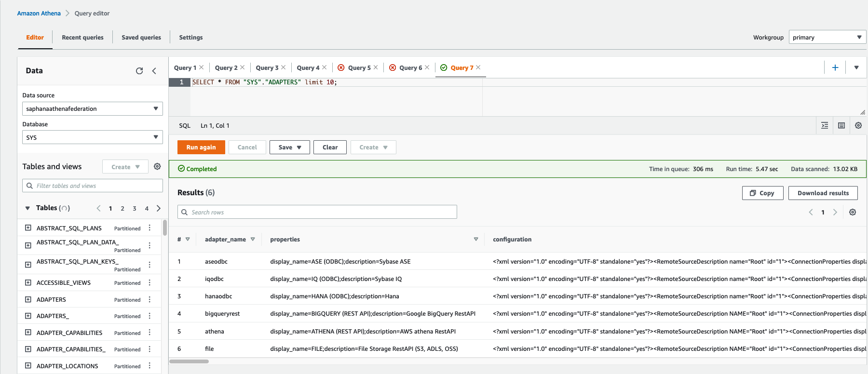Expand the ACCESSIBLE_VIEWS table

[x=28, y=282]
